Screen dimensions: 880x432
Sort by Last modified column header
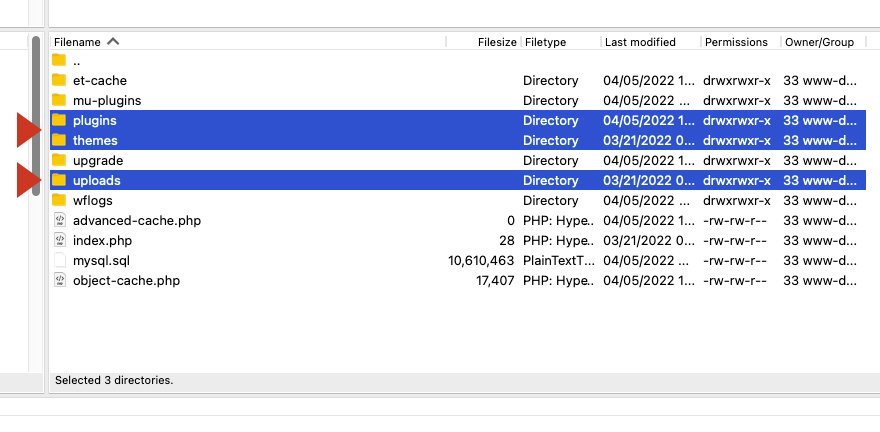click(640, 42)
